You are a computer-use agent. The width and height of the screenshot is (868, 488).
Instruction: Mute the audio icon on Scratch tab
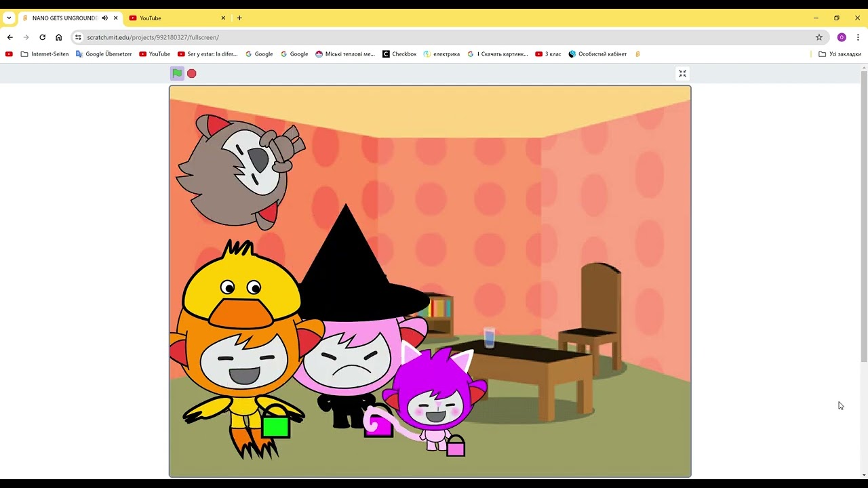click(x=105, y=18)
